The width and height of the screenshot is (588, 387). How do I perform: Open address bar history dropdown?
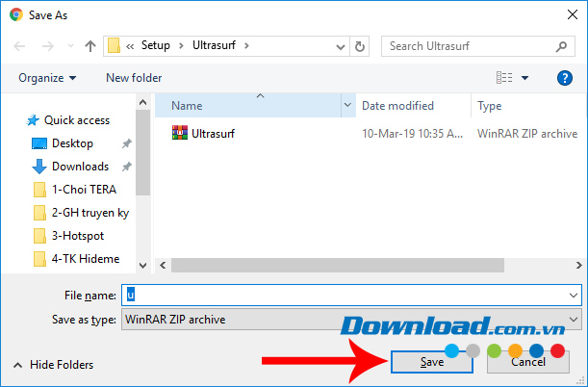(341, 47)
